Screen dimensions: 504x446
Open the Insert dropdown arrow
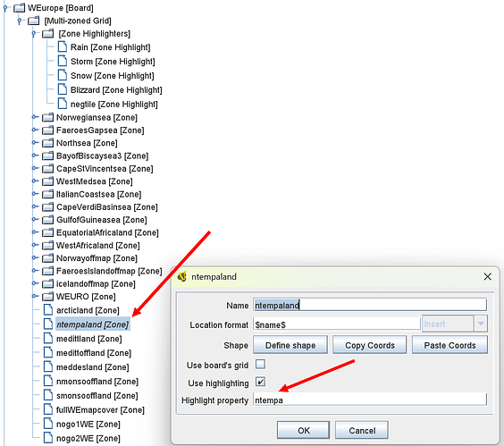pyautogui.click(x=481, y=324)
